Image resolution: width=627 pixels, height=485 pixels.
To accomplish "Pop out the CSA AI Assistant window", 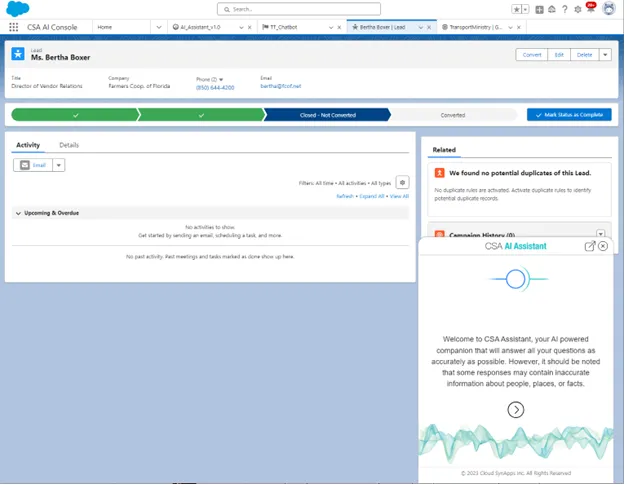I will pos(592,247).
